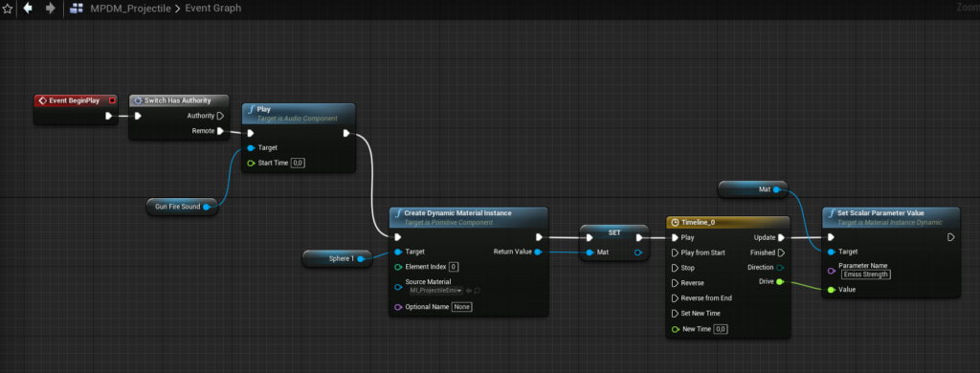
Task: Select the Mat variable get node
Action: 752,189
